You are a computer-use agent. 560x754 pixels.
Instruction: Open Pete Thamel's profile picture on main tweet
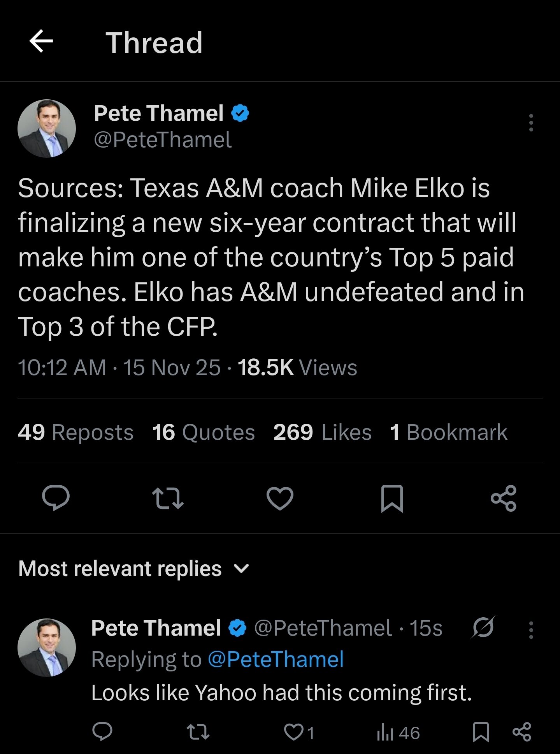[x=47, y=129]
